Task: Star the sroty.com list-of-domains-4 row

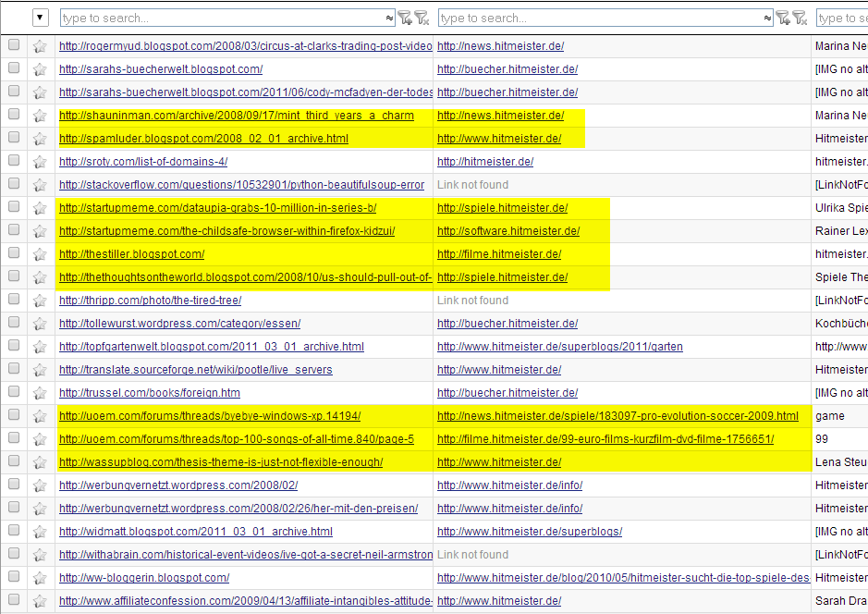Action: click(x=40, y=162)
